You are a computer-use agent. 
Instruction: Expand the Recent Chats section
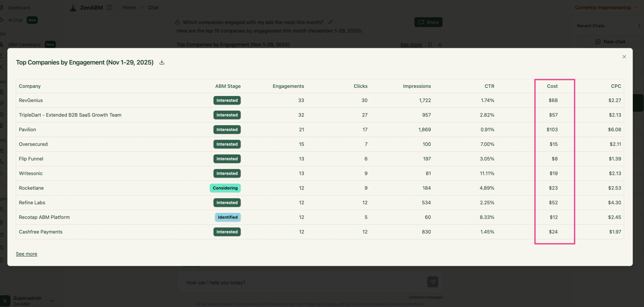pyautogui.click(x=639, y=26)
